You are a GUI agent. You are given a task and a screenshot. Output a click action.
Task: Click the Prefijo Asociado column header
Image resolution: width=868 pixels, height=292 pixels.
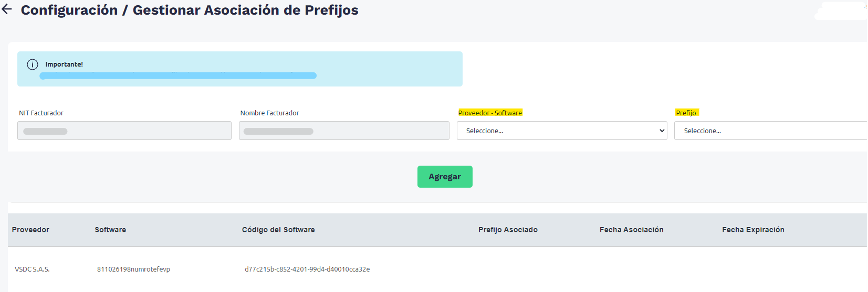(x=508, y=230)
